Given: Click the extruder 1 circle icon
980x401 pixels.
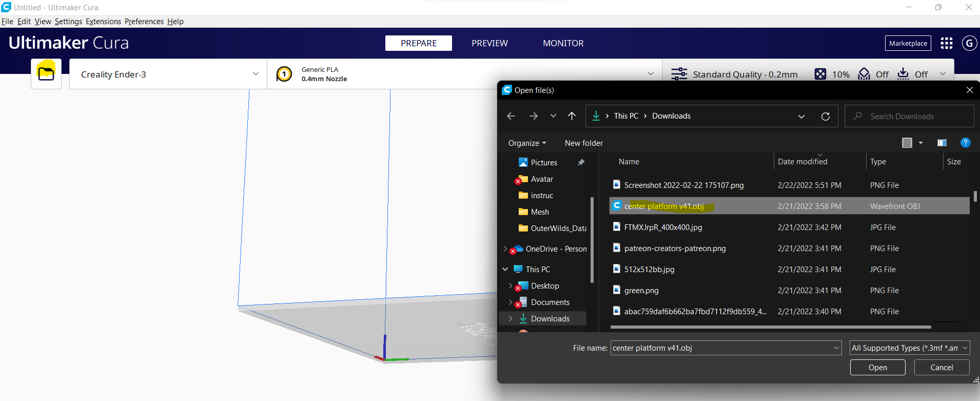Looking at the screenshot, I should [284, 74].
